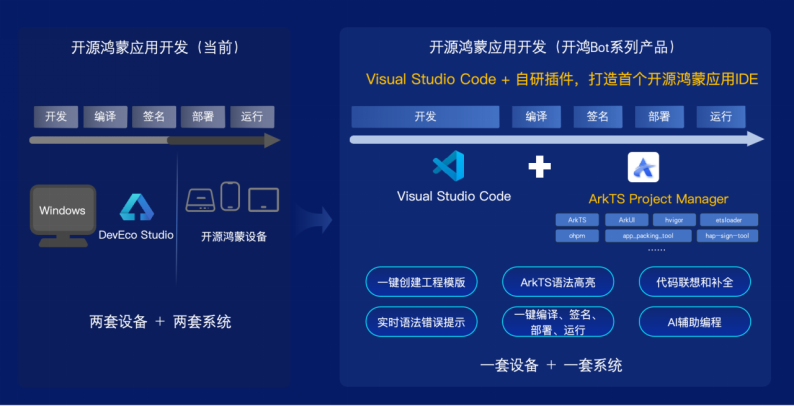Click the ArkTS Project Manager app icon
794x406 pixels.
click(x=643, y=167)
